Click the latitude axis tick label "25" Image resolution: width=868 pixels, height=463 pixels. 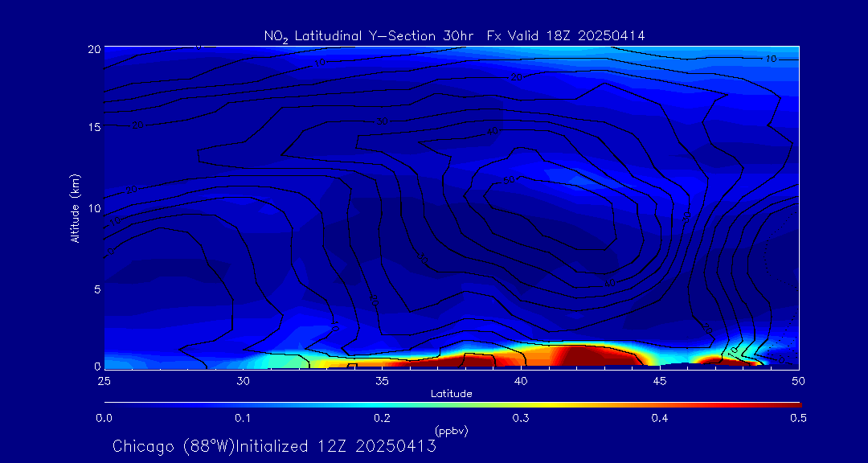tap(104, 380)
